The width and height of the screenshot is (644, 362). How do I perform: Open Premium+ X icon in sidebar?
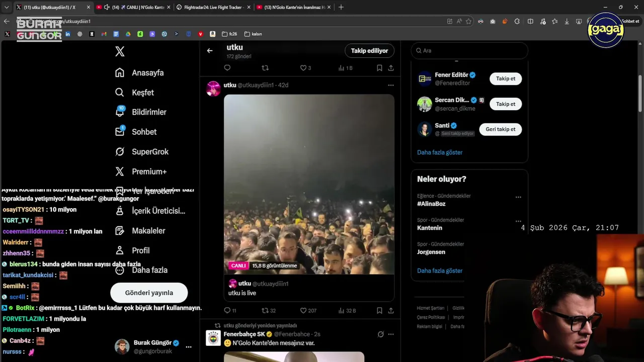click(x=120, y=171)
